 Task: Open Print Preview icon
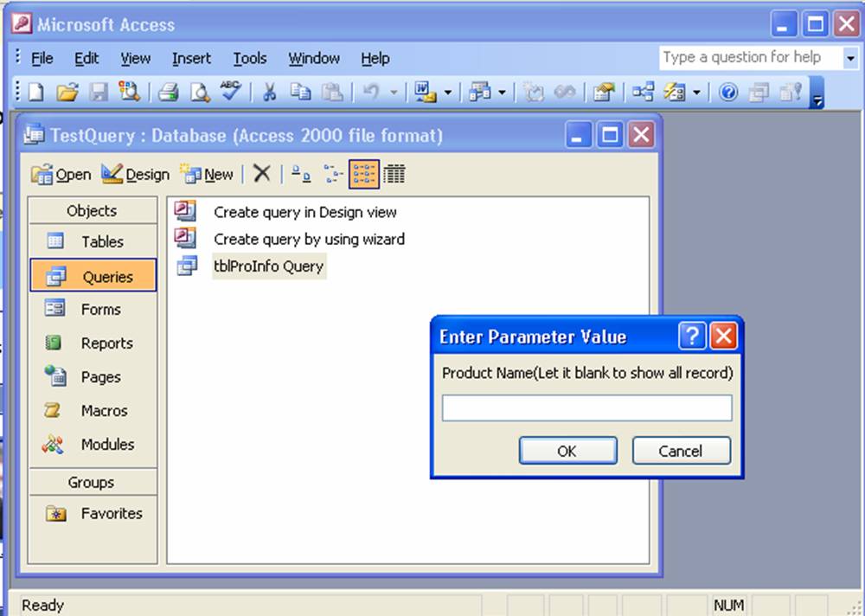tap(200, 93)
